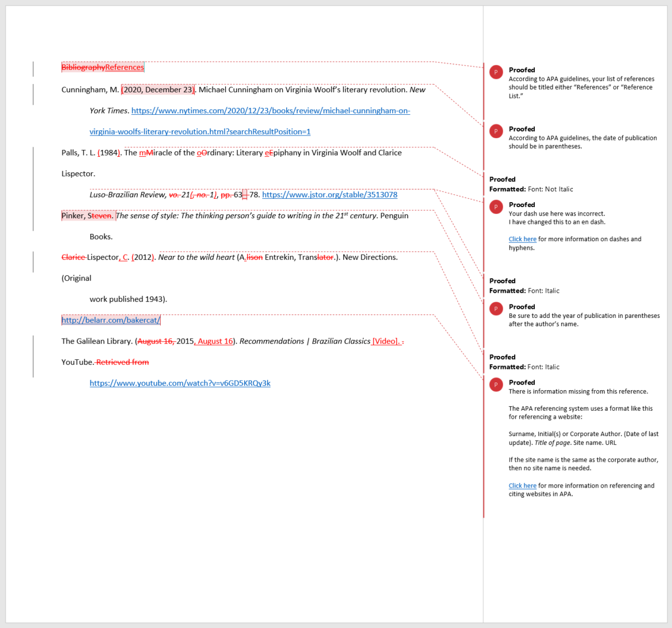
Task: Click the struck-through 'Retrieved from' text
Action: pyautogui.click(x=123, y=362)
